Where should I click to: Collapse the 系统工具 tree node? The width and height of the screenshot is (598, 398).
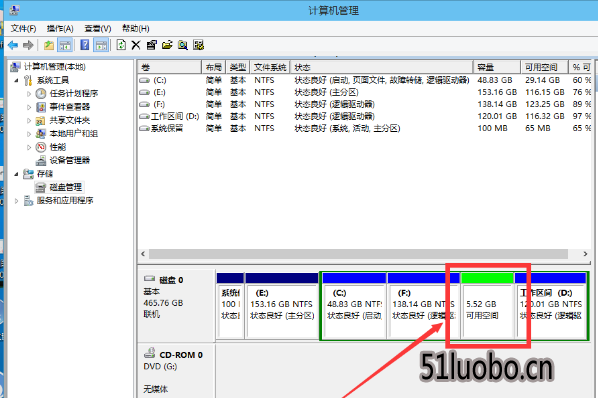[16, 80]
